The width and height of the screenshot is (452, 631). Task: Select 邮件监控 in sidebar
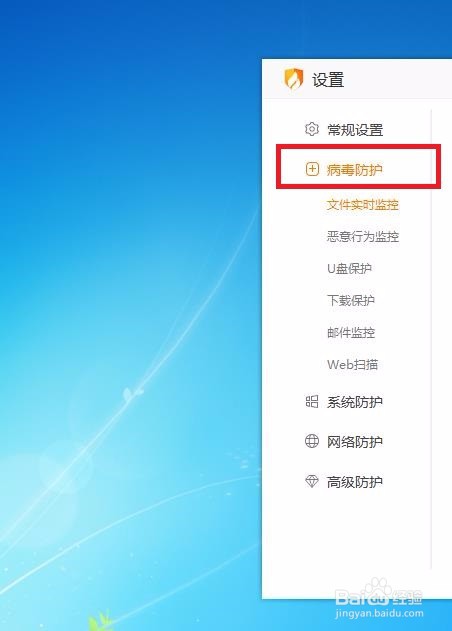pos(351,332)
